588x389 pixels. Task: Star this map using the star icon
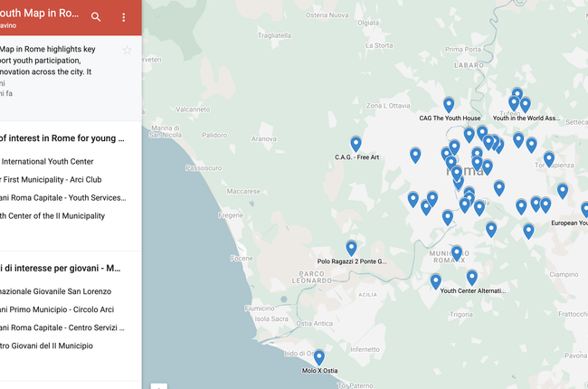[x=128, y=50]
